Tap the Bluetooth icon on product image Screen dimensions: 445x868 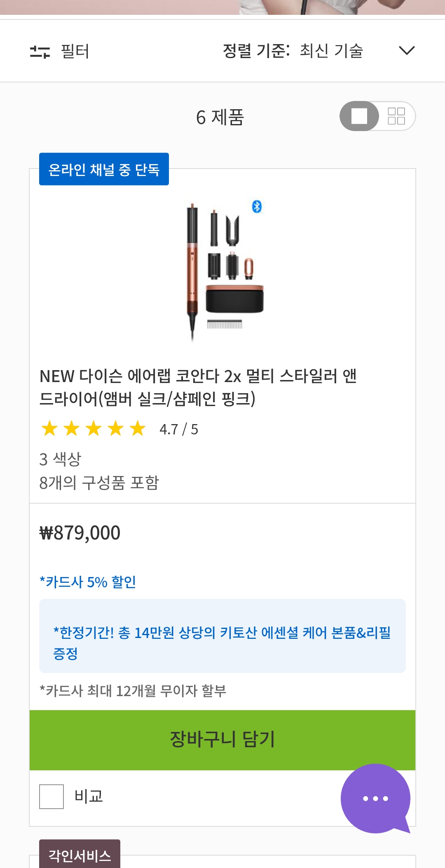pyautogui.click(x=257, y=206)
